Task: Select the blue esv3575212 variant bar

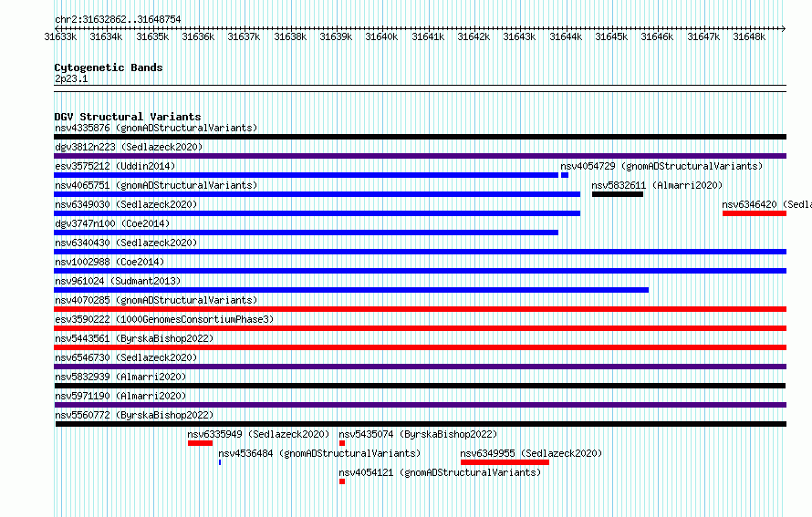Action: [x=306, y=175]
